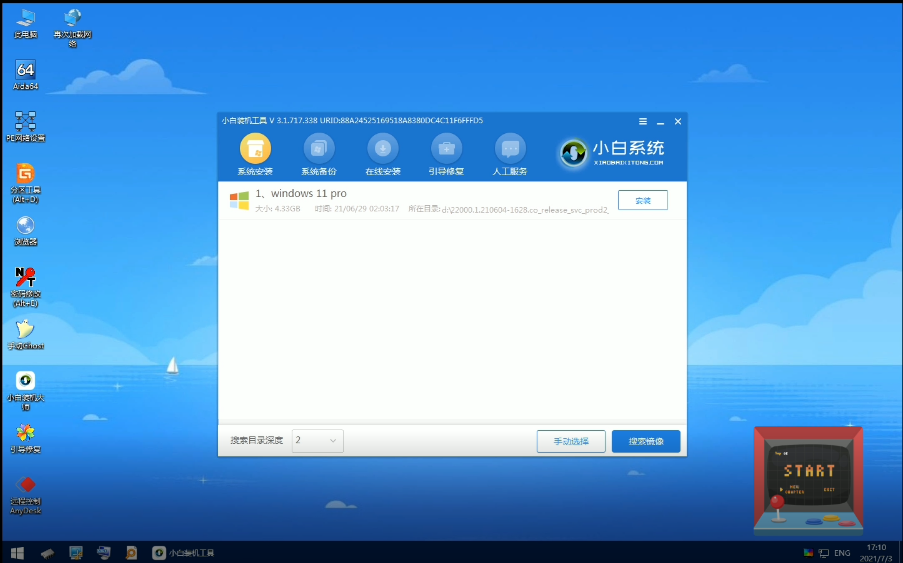Click the 小白装机工具 taskbar button
Viewport: 903px width, 563px height.
[183, 552]
